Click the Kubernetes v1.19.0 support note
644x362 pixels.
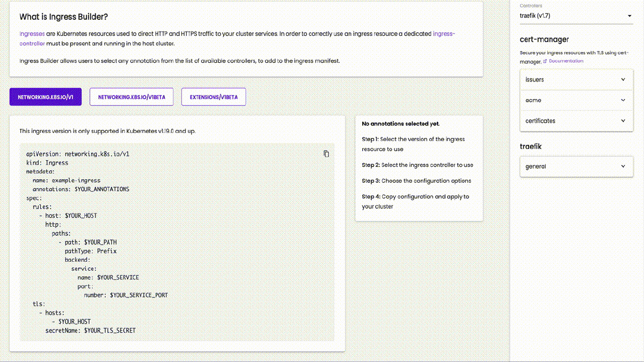click(x=111, y=131)
